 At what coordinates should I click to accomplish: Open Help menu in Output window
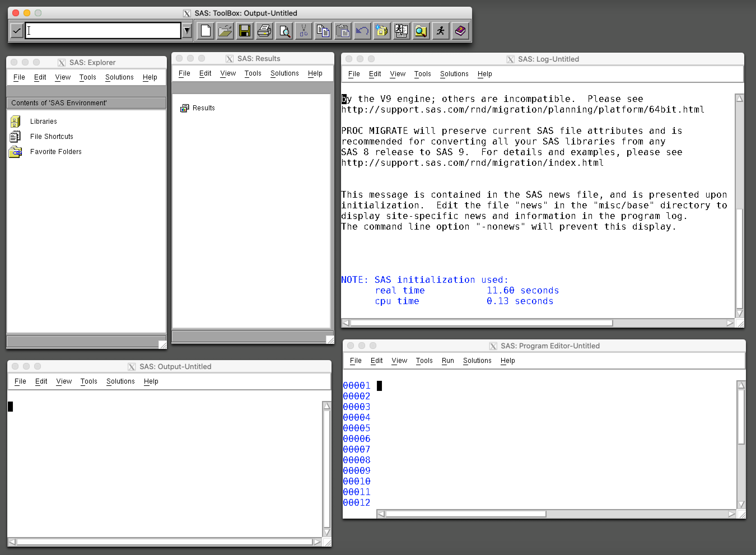click(x=151, y=381)
